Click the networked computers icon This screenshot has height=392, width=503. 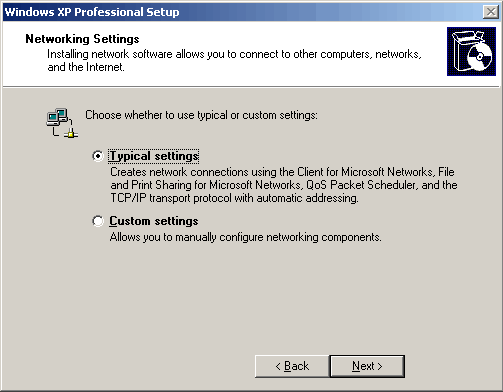[x=62, y=123]
